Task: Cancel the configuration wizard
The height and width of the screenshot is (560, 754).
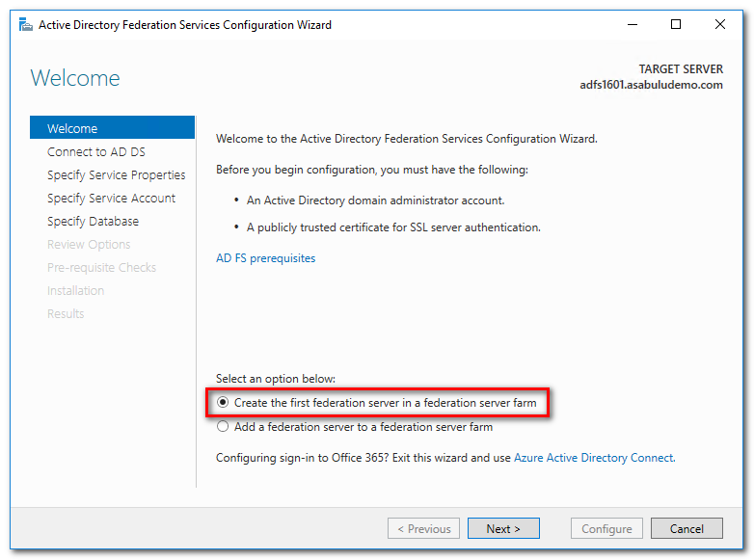Action: click(x=687, y=529)
